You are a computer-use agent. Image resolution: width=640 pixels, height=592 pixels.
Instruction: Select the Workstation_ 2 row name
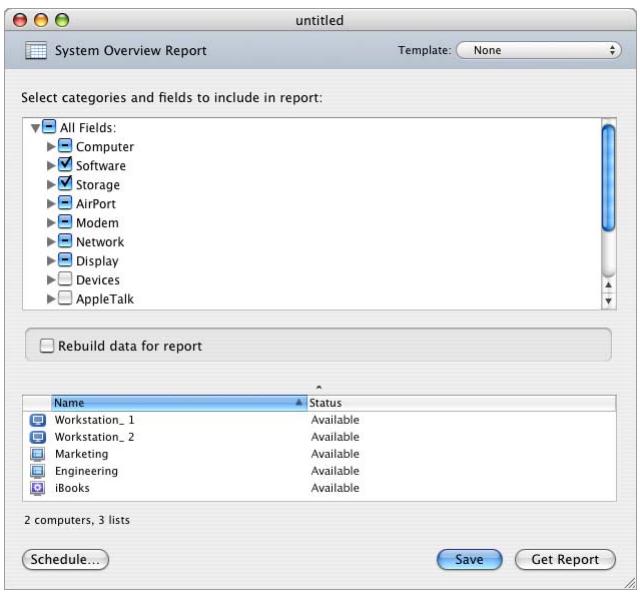(x=94, y=437)
